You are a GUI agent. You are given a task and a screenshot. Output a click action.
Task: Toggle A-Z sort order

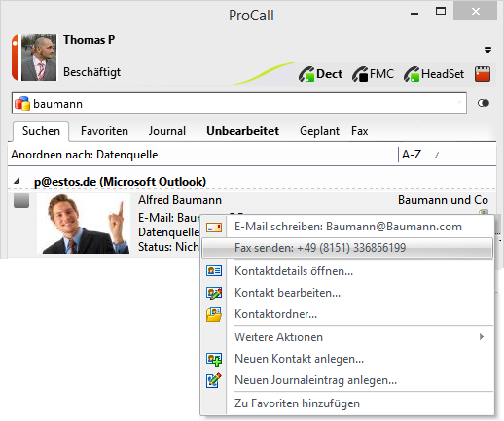(x=412, y=155)
